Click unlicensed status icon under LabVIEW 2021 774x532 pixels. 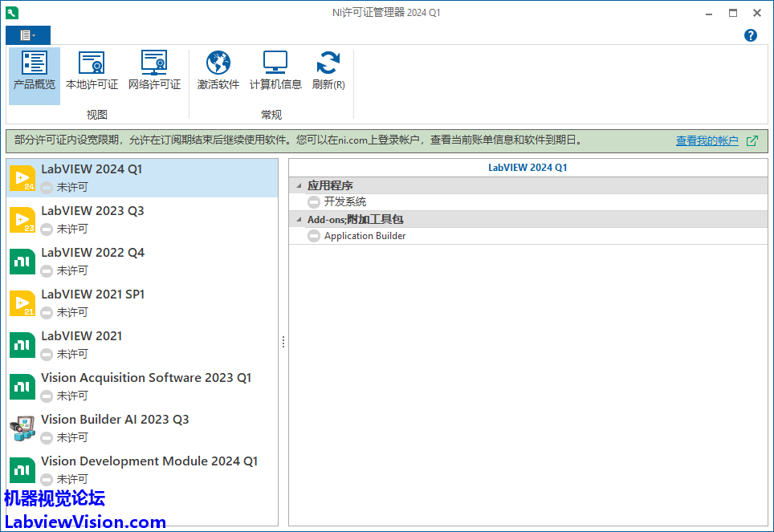point(47,355)
